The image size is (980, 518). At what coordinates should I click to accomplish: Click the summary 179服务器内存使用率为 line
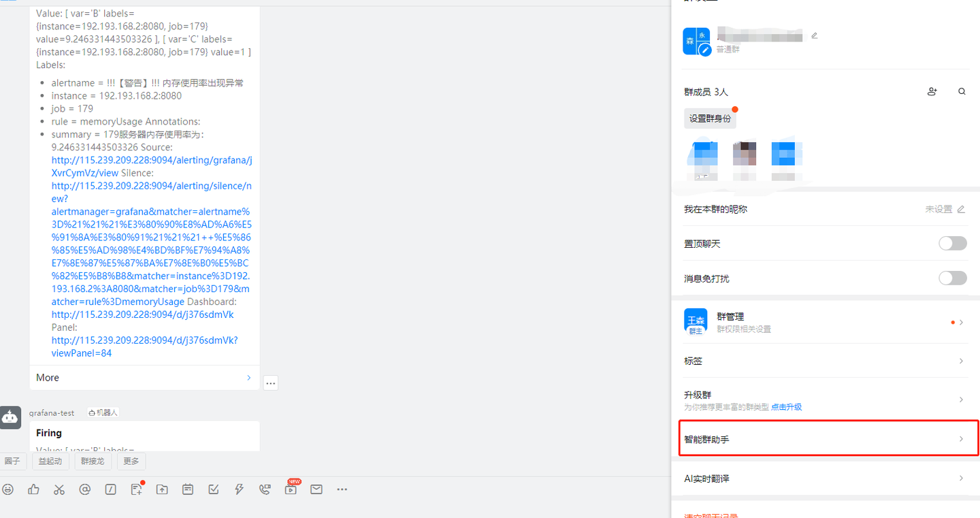(128, 135)
